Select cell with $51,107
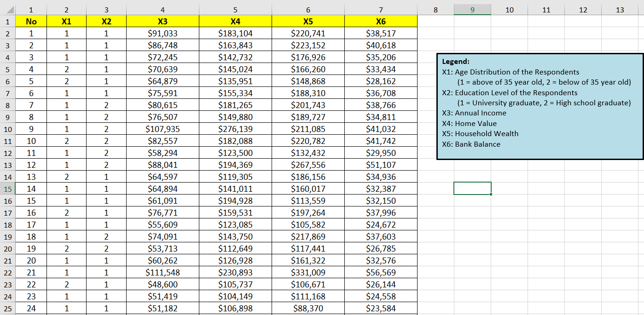The width and height of the screenshot is (644, 315). 381,165
